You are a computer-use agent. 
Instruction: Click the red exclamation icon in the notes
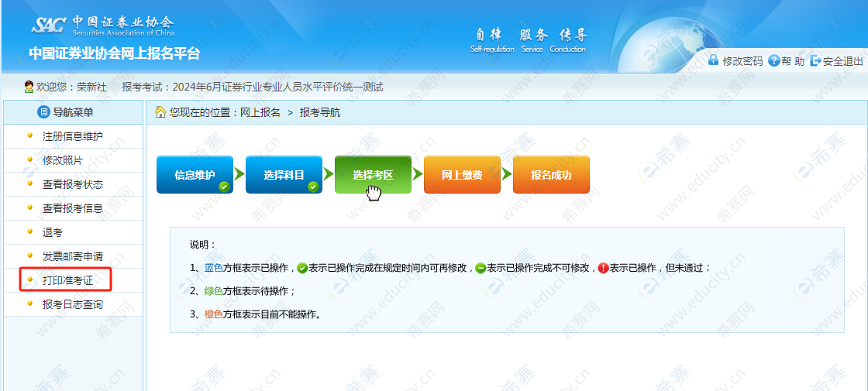pos(604,268)
